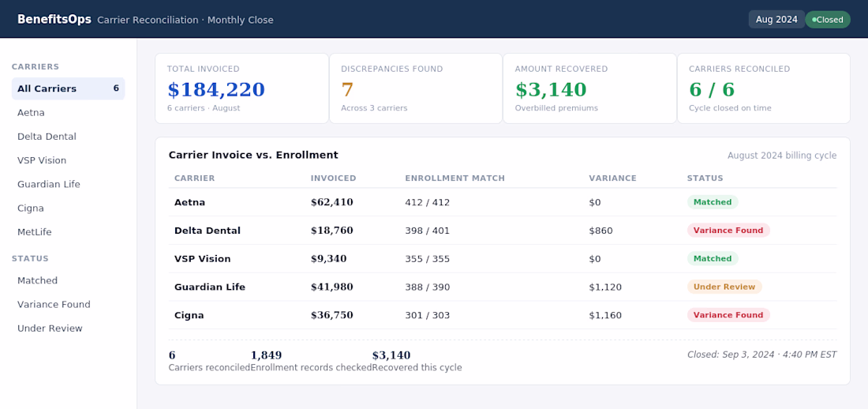868x409 pixels.
Task: Click the ENROLLMENT MATCH column header
Action: (455, 178)
